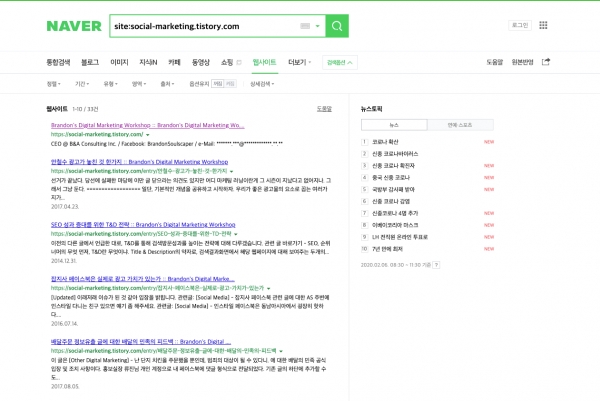Open the apps grid icon at top right
This screenshot has width=600, height=401.
543,25
